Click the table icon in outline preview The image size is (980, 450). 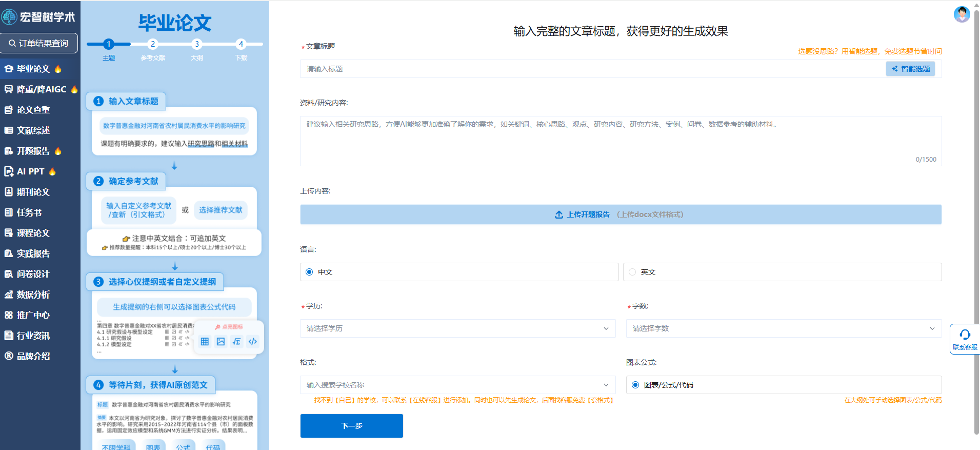[x=205, y=342]
